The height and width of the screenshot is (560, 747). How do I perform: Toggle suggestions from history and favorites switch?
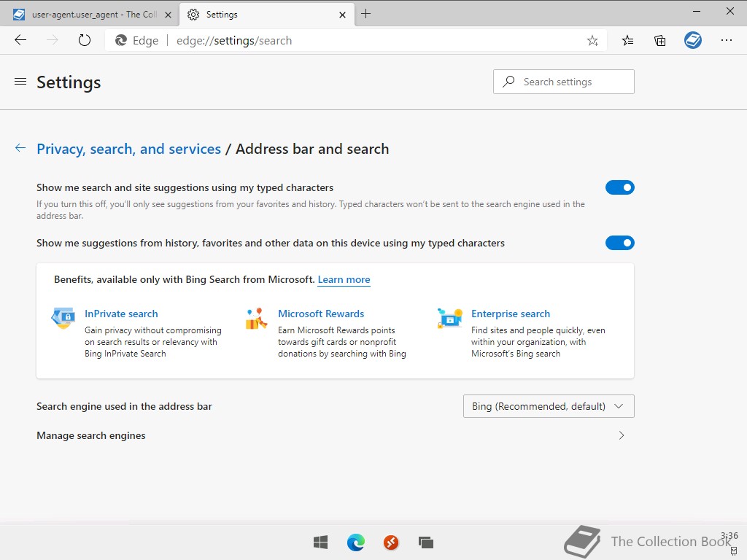tap(620, 243)
